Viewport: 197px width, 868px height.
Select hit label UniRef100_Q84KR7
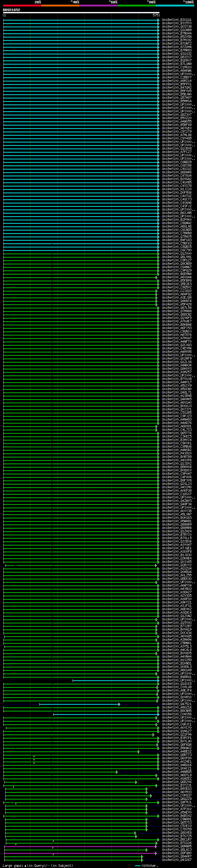177,856
